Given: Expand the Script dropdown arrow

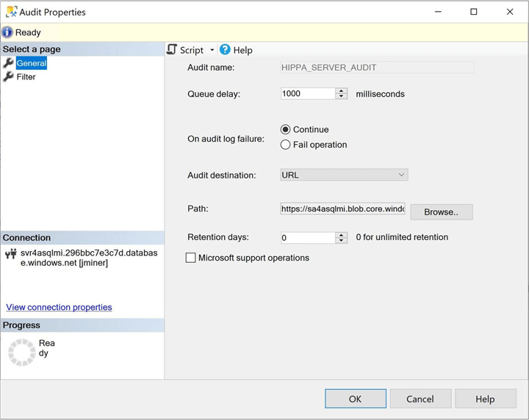Looking at the screenshot, I should click(212, 50).
